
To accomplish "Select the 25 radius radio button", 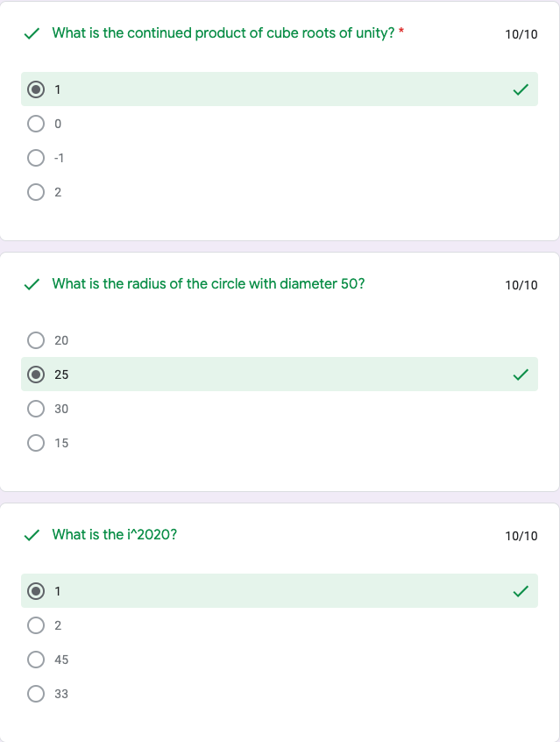I will coord(36,375).
